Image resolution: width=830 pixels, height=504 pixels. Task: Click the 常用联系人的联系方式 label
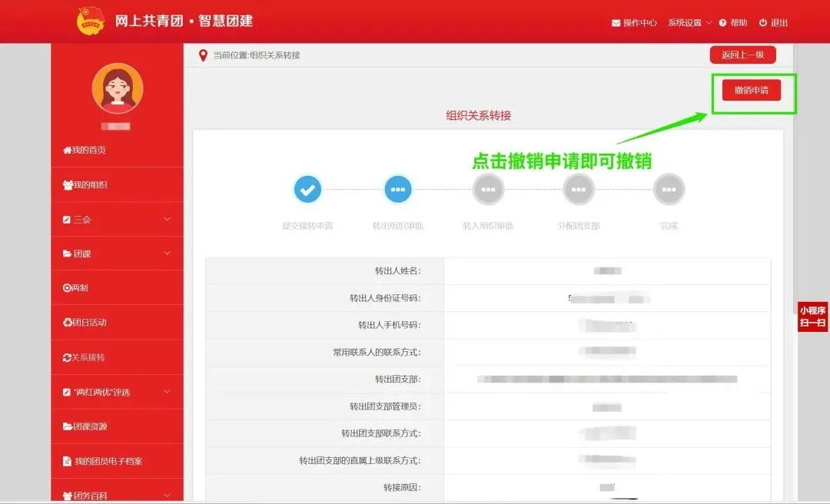[x=377, y=352]
